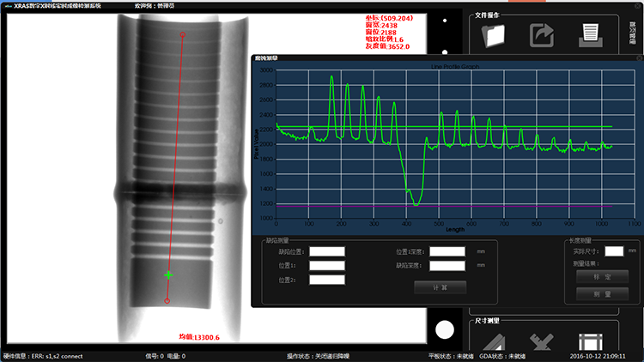Screen dimensions: 644x362
Task: Click the export arrow icon in 文件操作
Action: tap(542, 36)
